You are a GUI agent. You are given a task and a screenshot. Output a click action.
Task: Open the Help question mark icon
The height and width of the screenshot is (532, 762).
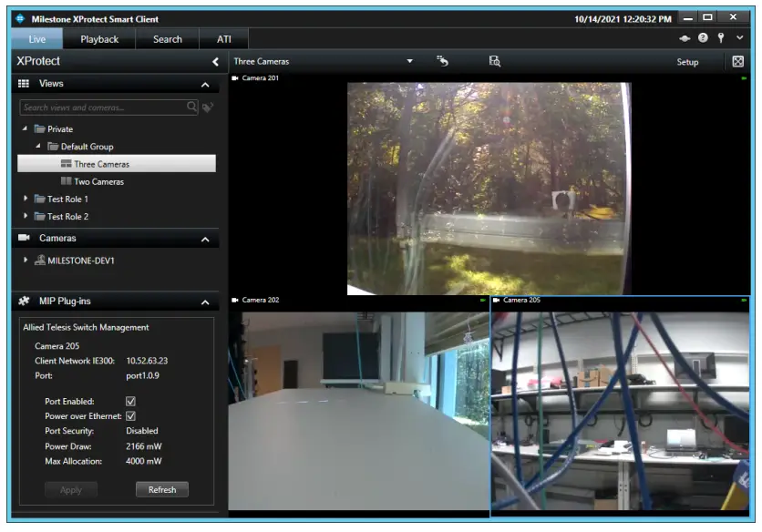(x=703, y=38)
